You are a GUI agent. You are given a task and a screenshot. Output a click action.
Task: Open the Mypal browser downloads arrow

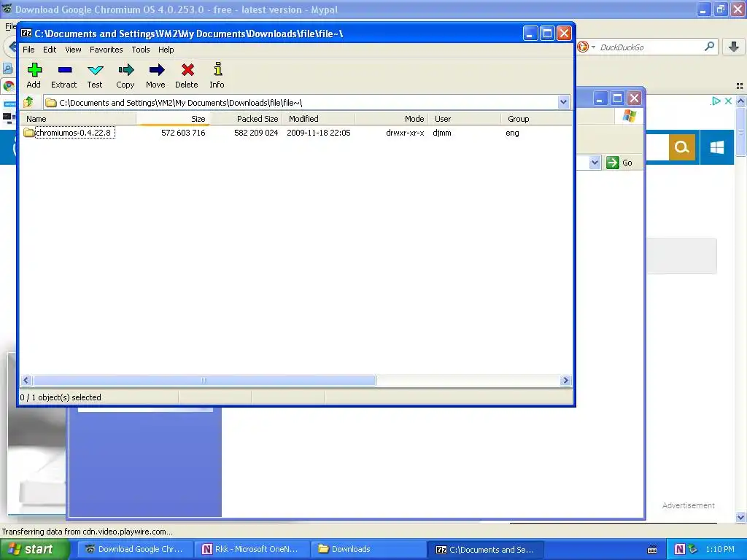[734, 47]
